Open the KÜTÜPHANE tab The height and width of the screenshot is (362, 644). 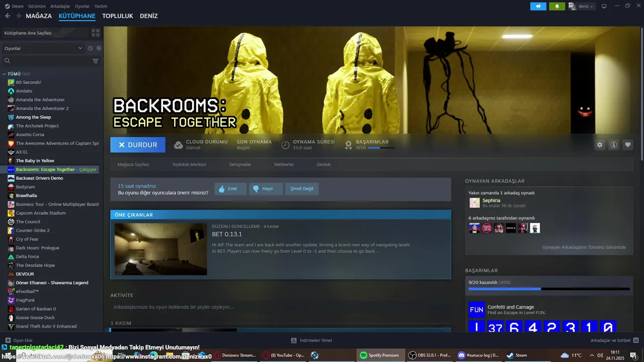77,16
